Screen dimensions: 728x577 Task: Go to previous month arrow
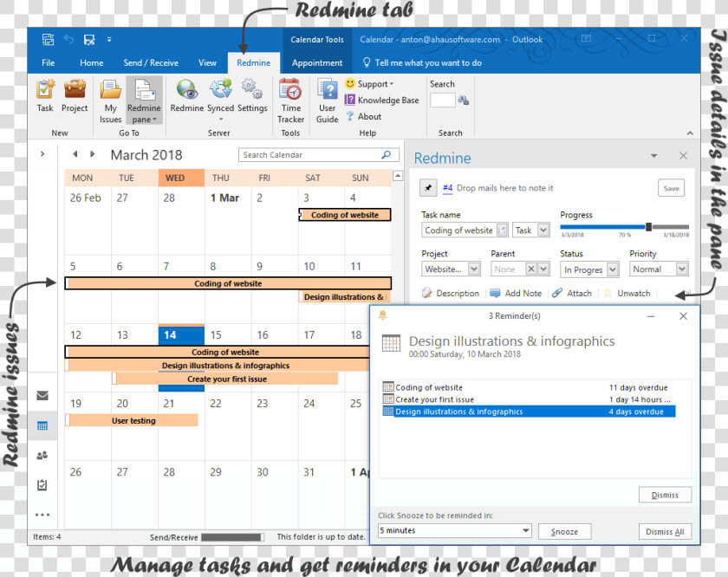point(75,153)
